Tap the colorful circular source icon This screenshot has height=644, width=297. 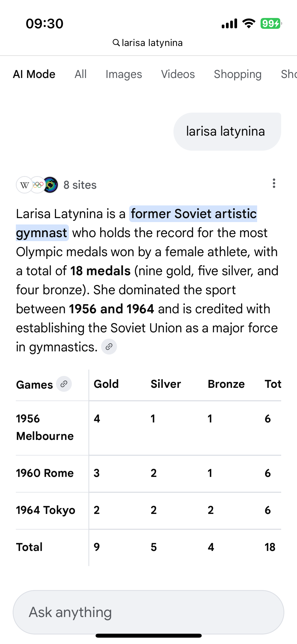coord(50,185)
